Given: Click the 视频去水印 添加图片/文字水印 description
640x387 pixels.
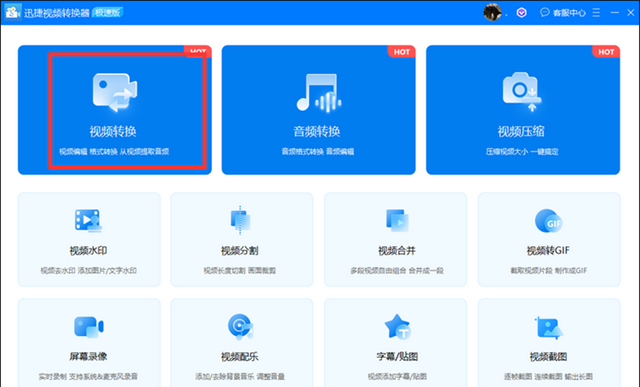Looking at the screenshot, I should coord(88,271).
